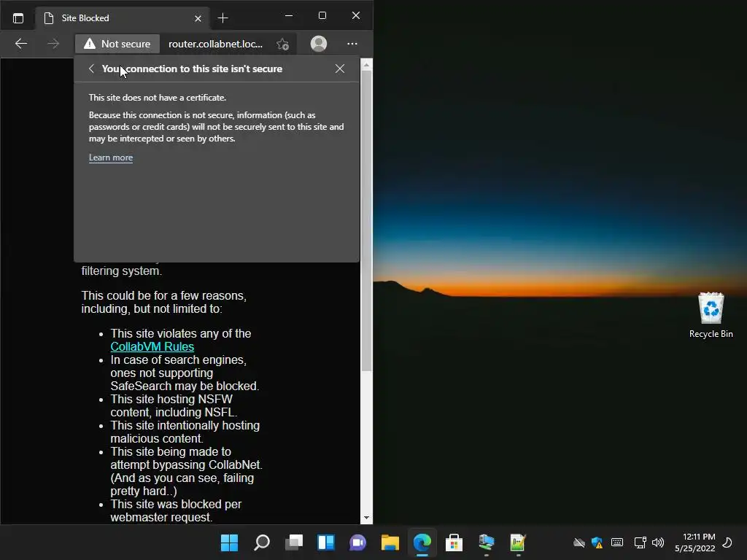Open the Edge profile avatar
The height and width of the screenshot is (560, 747).
(319, 44)
